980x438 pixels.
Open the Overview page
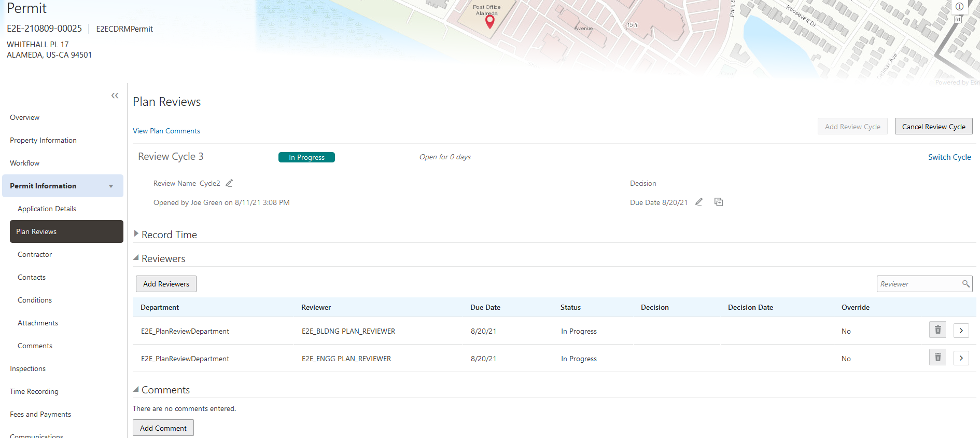coord(24,117)
